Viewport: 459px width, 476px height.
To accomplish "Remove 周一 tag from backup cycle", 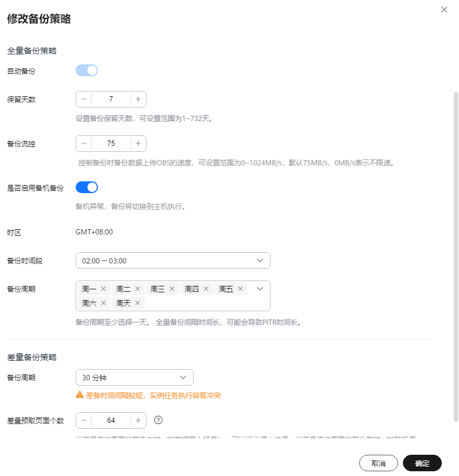I will pos(103,289).
